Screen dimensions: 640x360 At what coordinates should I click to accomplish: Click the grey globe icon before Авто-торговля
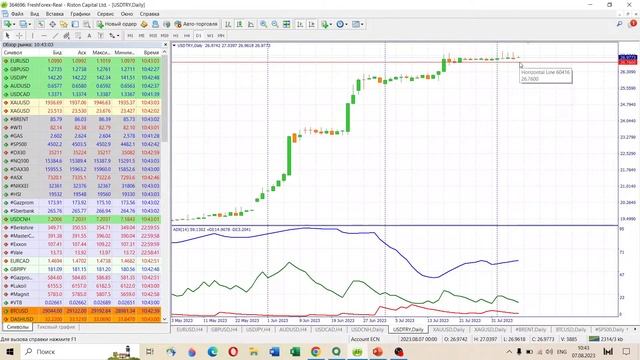(166, 24)
